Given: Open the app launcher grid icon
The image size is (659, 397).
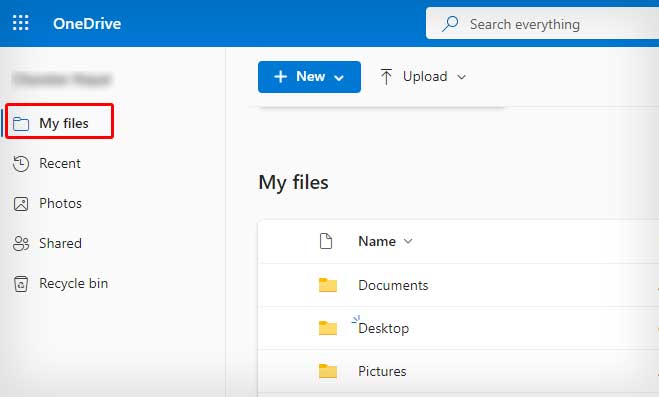Looking at the screenshot, I should pos(21,23).
